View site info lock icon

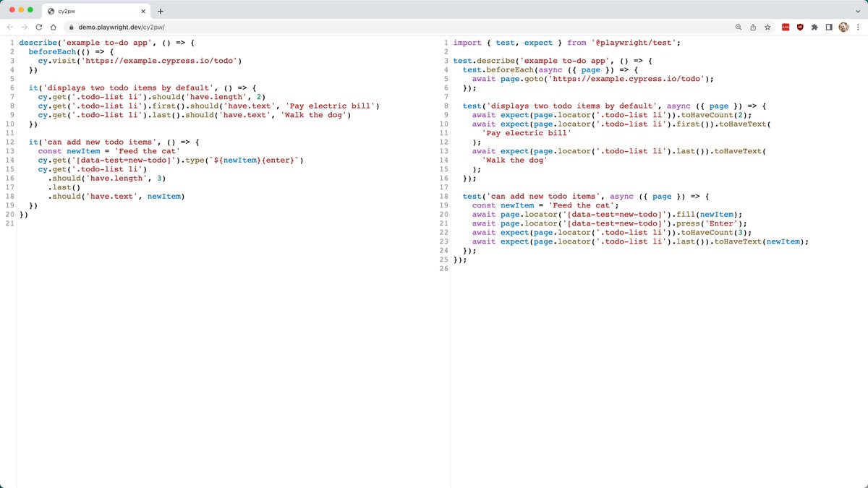[72, 27]
